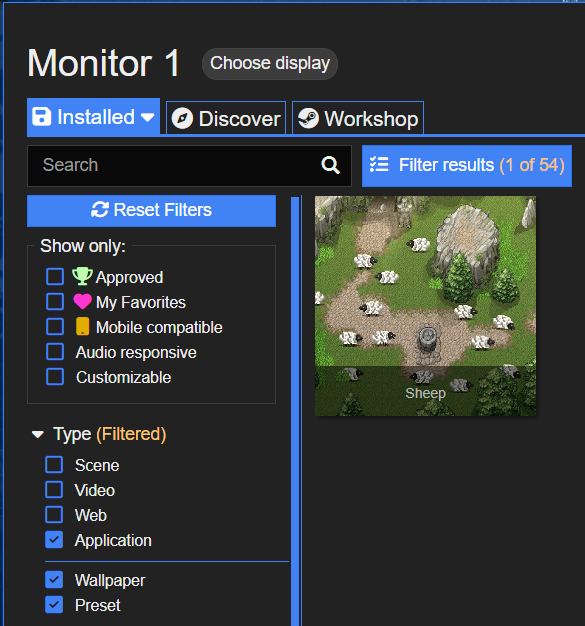This screenshot has width=585, height=626.
Task: Click the Installed tab floppy disk icon
Action: [42, 117]
